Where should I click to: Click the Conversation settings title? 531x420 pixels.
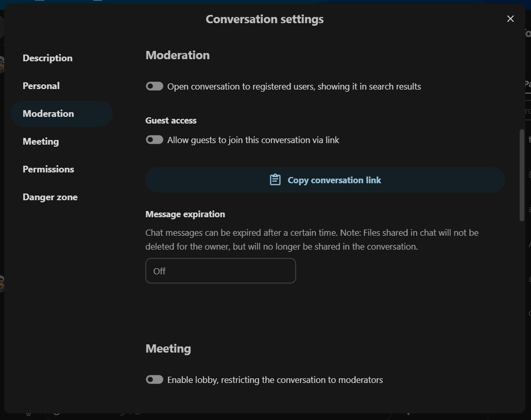265,19
